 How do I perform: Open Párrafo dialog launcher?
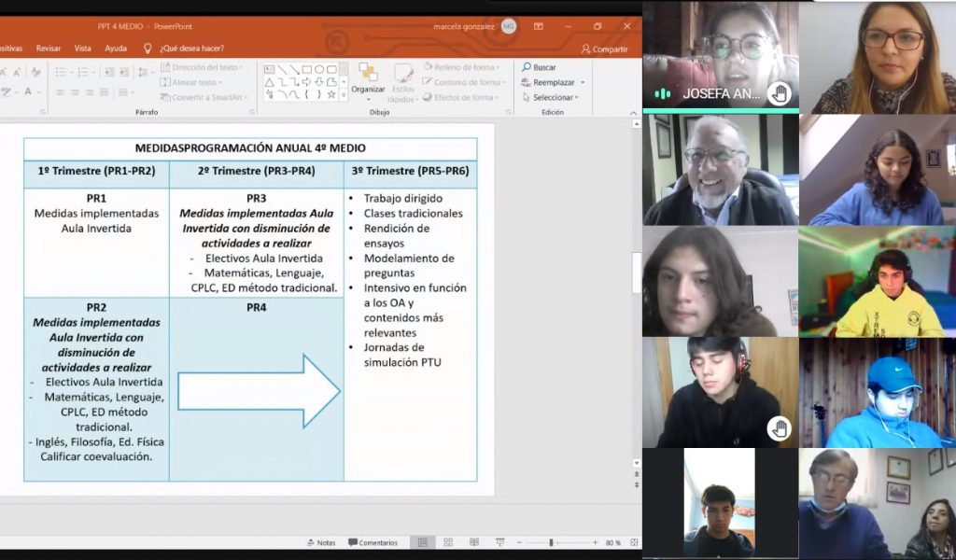pyautogui.click(x=252, y=113)
